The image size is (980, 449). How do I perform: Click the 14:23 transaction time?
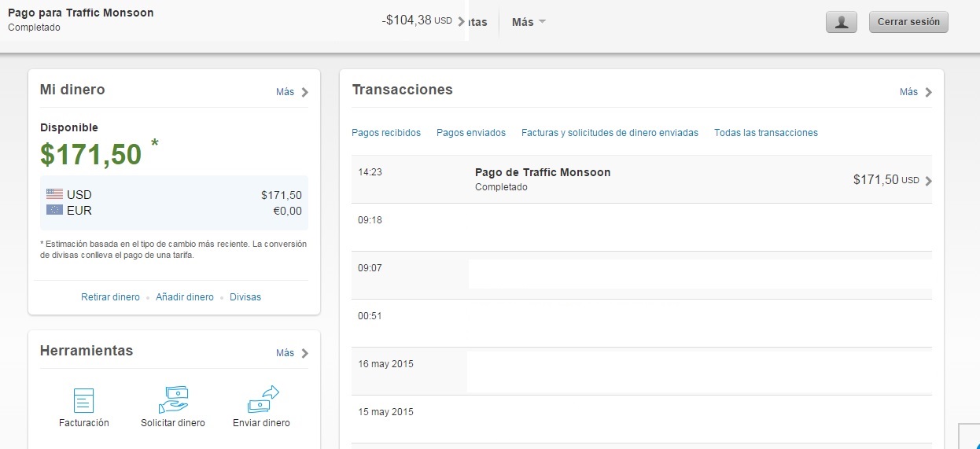coord(370,171)
